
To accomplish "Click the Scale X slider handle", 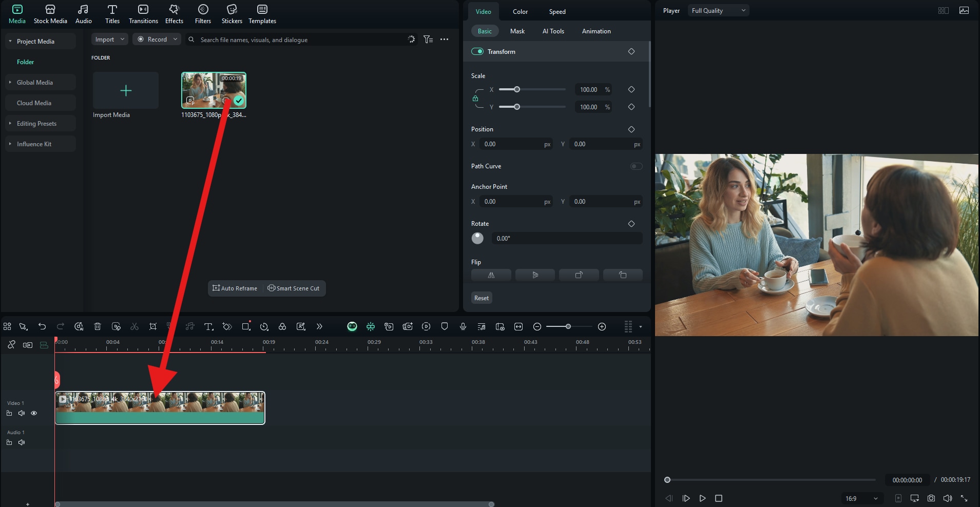I will click(517, 90).
